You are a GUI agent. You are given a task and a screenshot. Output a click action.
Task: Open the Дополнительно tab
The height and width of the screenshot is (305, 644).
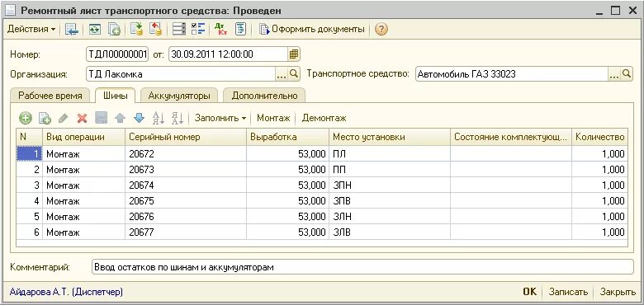tap(264, 96)
